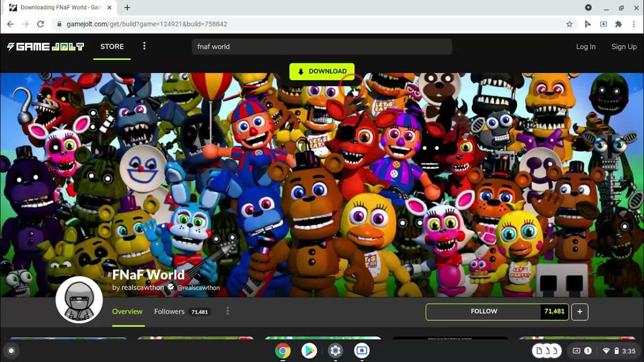Click the verified badge next to realscawthon
Viewport: 644px width, 362px height.
pos(171,287)
